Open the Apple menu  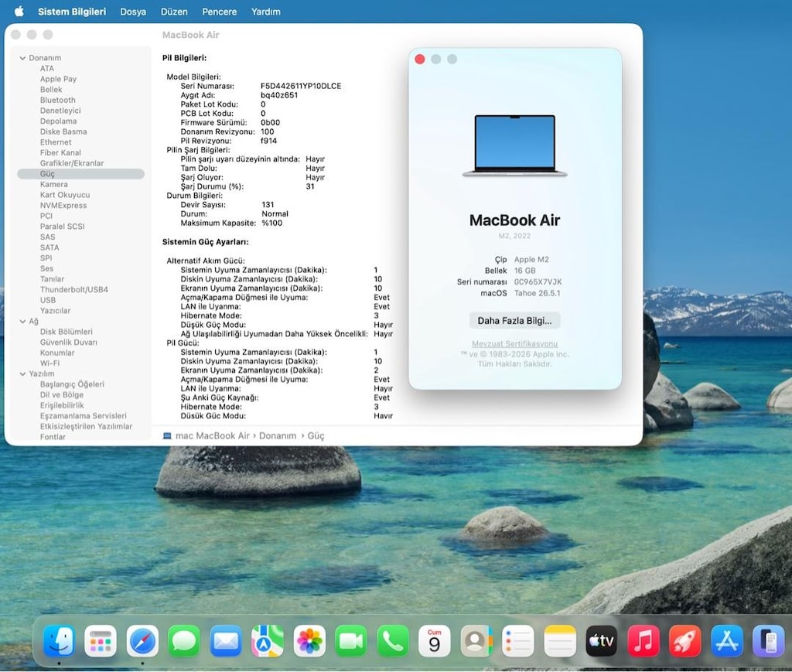click(x=19, y=11)
